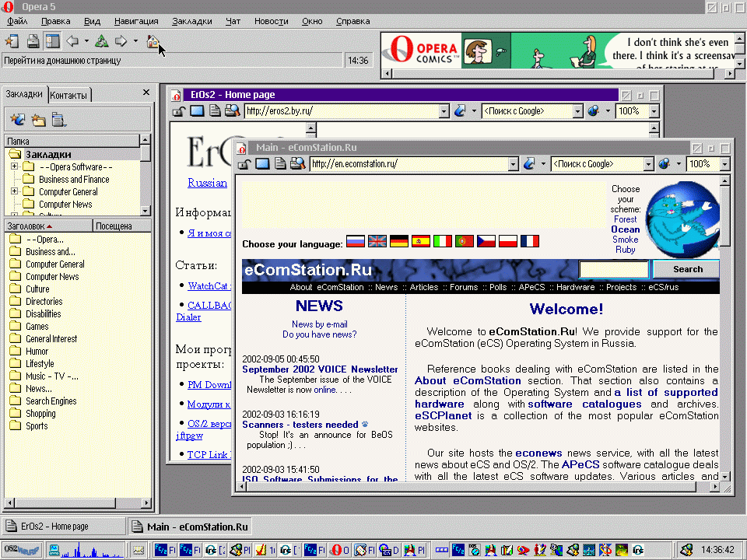Click the Forward arrow in main toolbar

pos(121,41)
